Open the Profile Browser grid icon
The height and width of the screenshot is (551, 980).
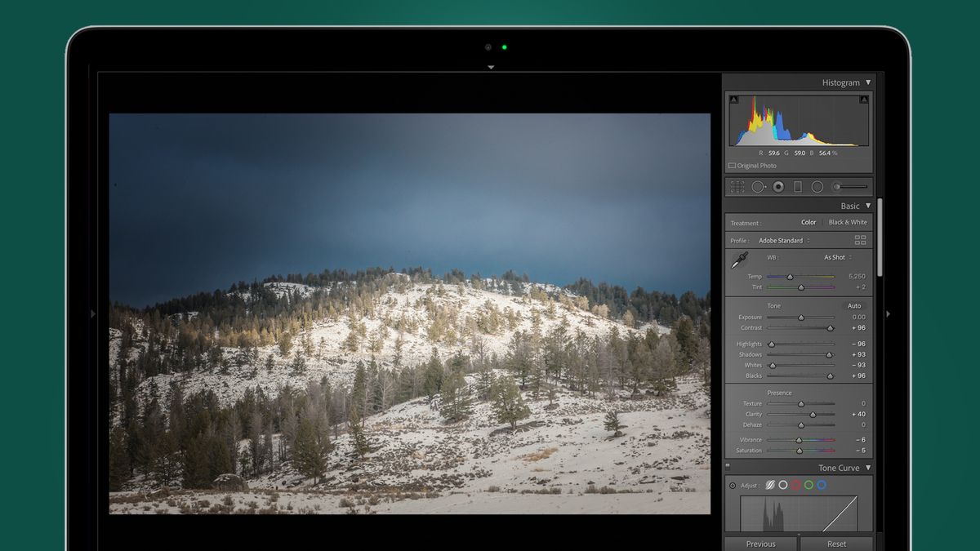tap(859, 240)
